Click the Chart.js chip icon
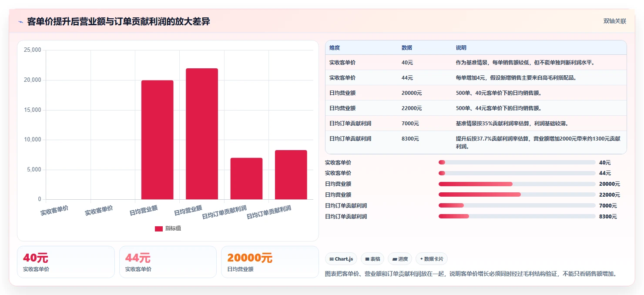This screenshot has height=295, width=644. pos(332,259)
